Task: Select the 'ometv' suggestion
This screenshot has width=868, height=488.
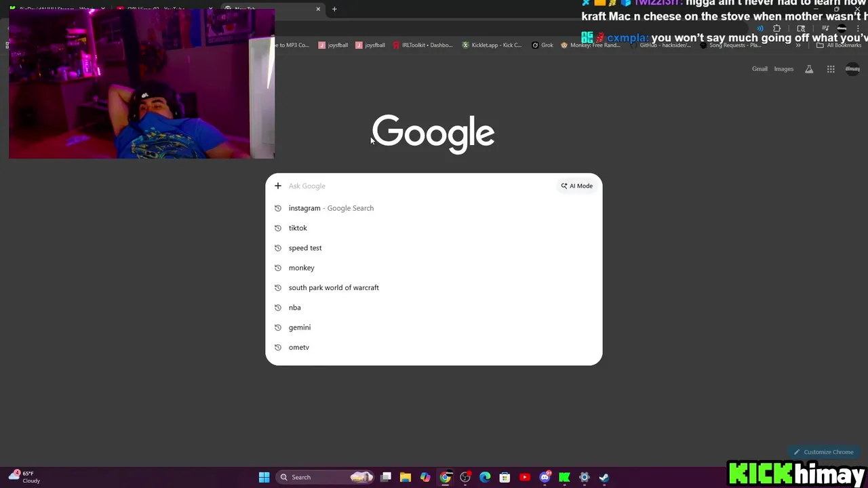Action: (x=433, y=347)
